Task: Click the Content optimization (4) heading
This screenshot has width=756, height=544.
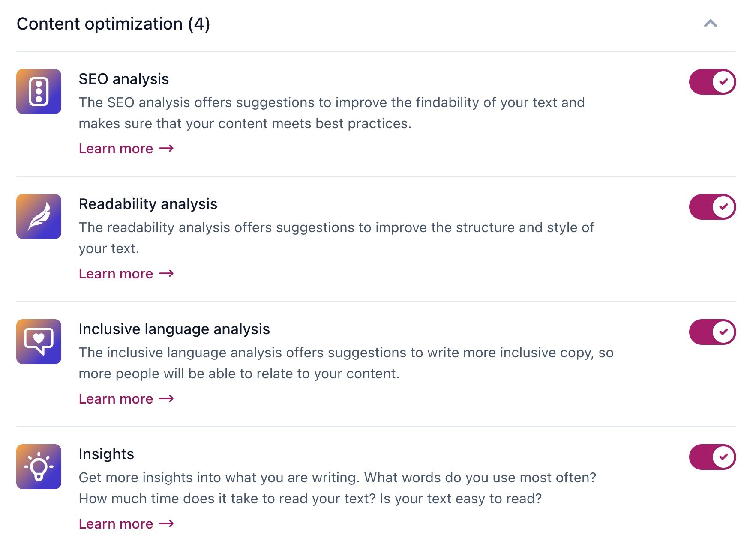Action: coord(113,24)
